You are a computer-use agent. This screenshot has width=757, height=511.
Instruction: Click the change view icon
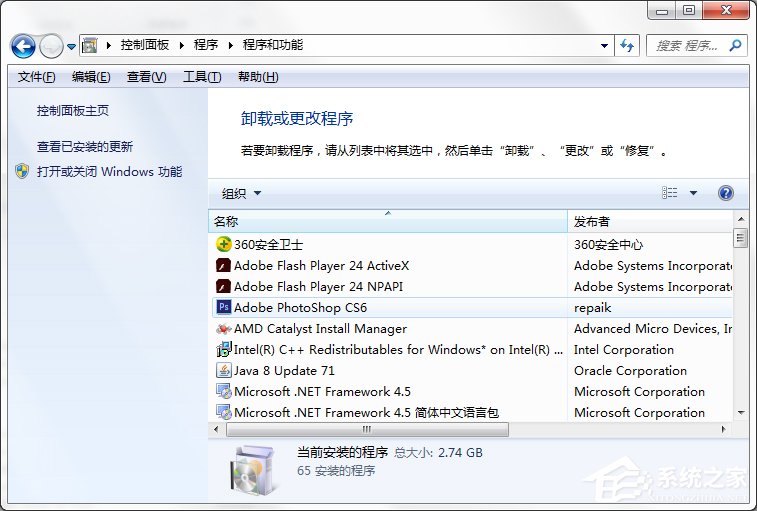click(x=669, y=193)
